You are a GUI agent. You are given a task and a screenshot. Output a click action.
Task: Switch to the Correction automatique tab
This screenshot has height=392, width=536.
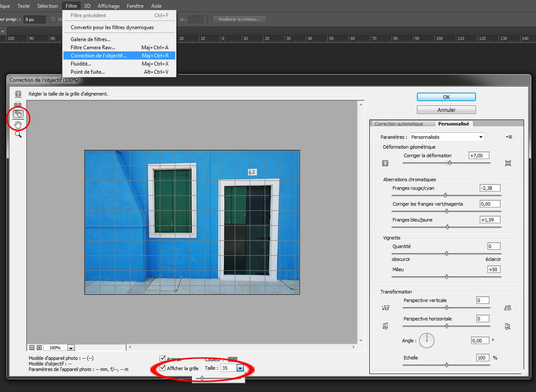point(398,124)
